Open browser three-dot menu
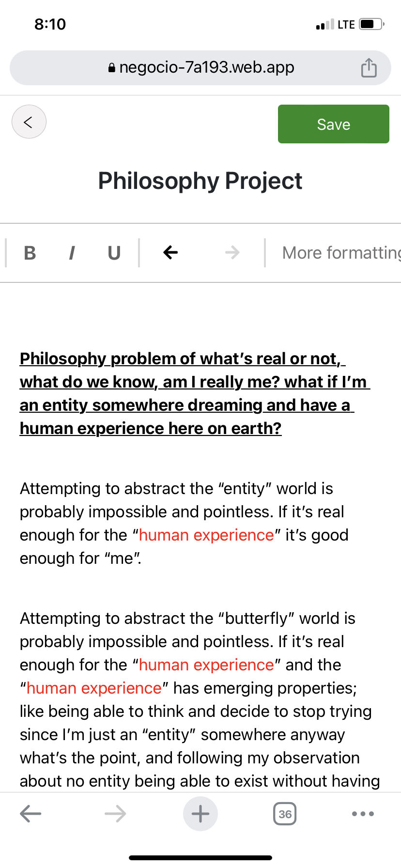Viewport: 401px width, 868px height. [363, 814]
